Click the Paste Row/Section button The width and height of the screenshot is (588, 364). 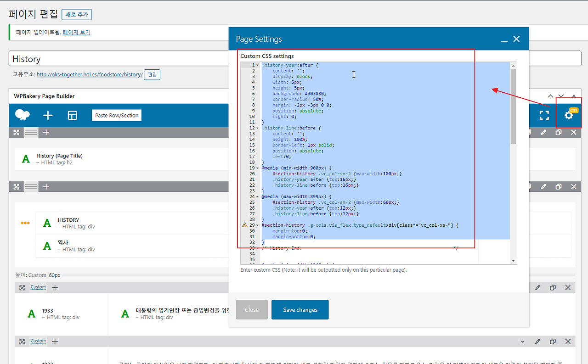pyautogui.click(x=117, y=115)
